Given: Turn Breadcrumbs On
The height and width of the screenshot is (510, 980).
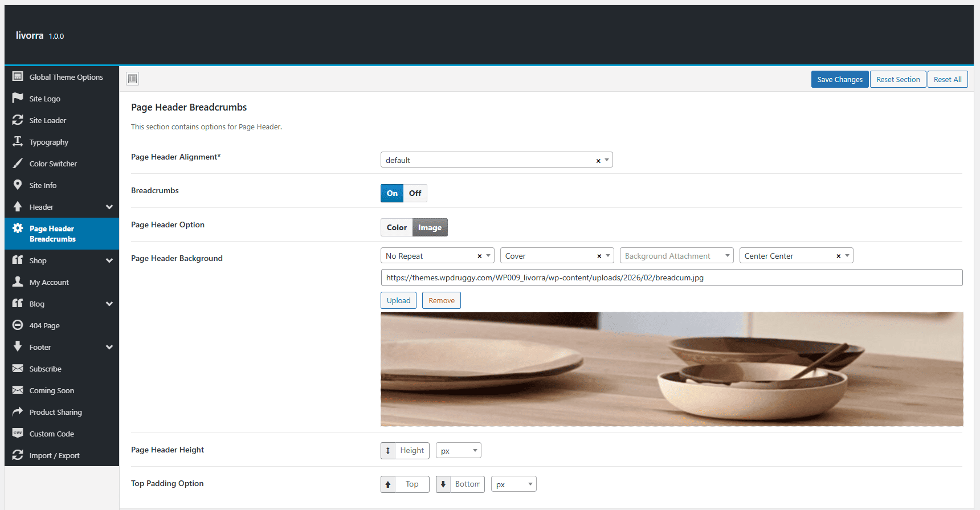Looking at the screenshot, I should click(392, 193).
